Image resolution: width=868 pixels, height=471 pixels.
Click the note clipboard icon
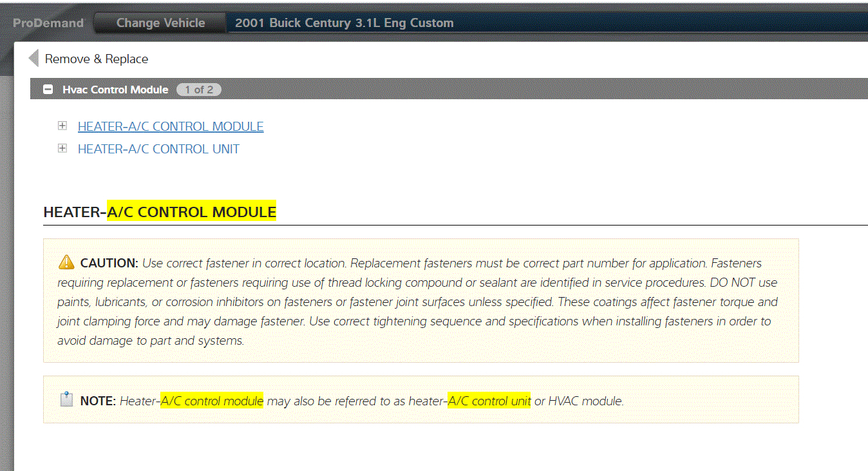click(x=66, y=400)
